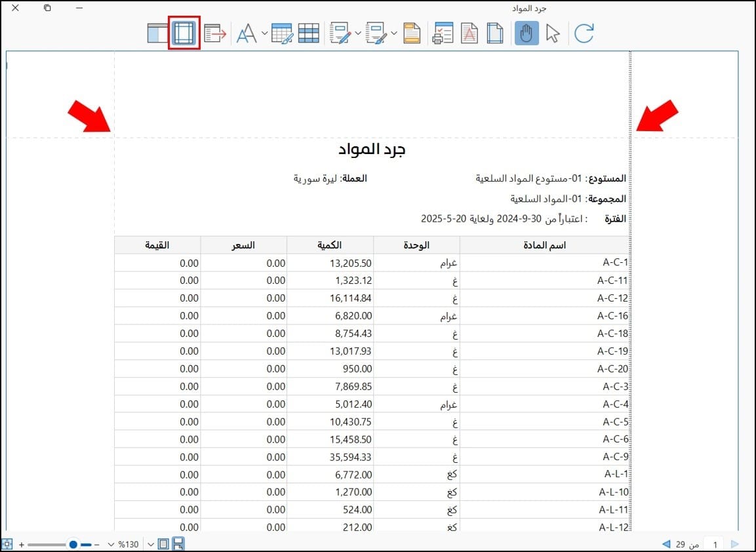Click the quantity cell 10,430.75
The width and height of the screenshot is (756, 552).
[x=330, y=422]
